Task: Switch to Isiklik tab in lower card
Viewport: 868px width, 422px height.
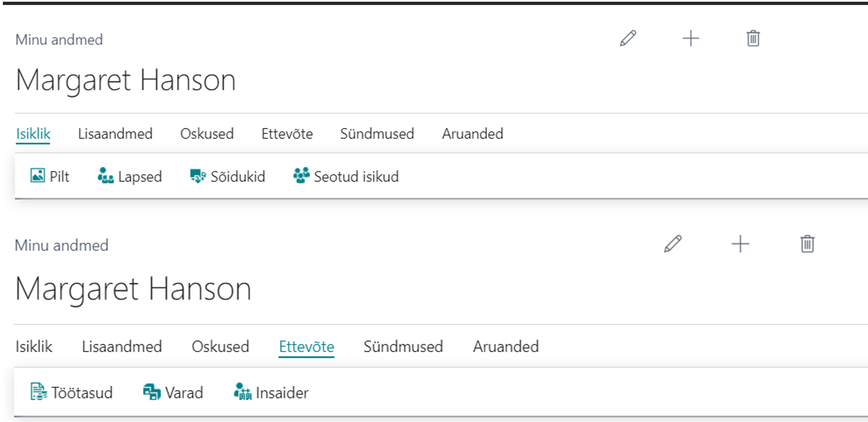Action: pyautogui.click(x=34, y=346)
